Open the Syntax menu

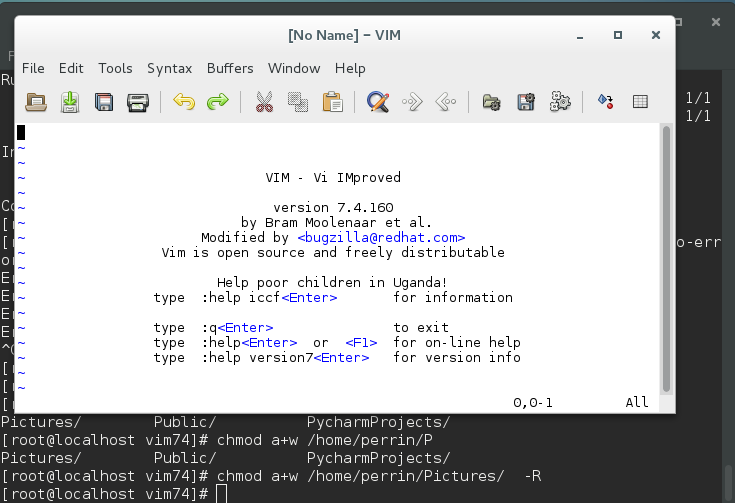click(170, 68)
